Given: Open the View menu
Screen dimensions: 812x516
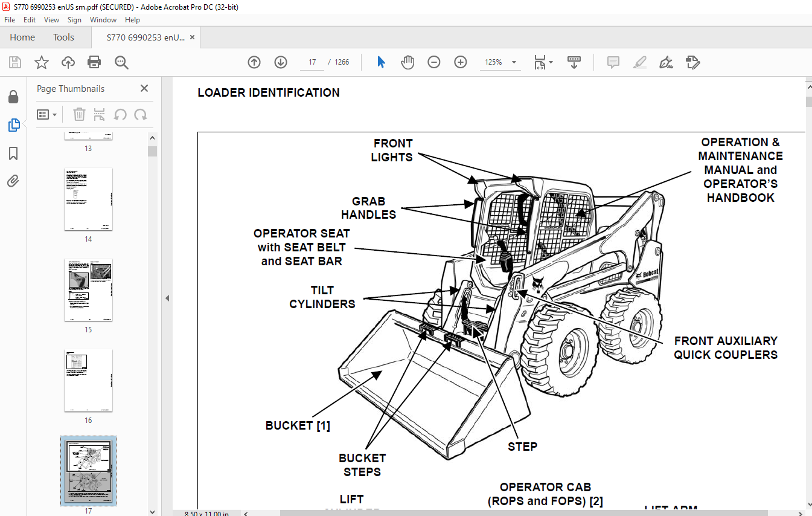Looking at the screenshot, I should 52,20.
